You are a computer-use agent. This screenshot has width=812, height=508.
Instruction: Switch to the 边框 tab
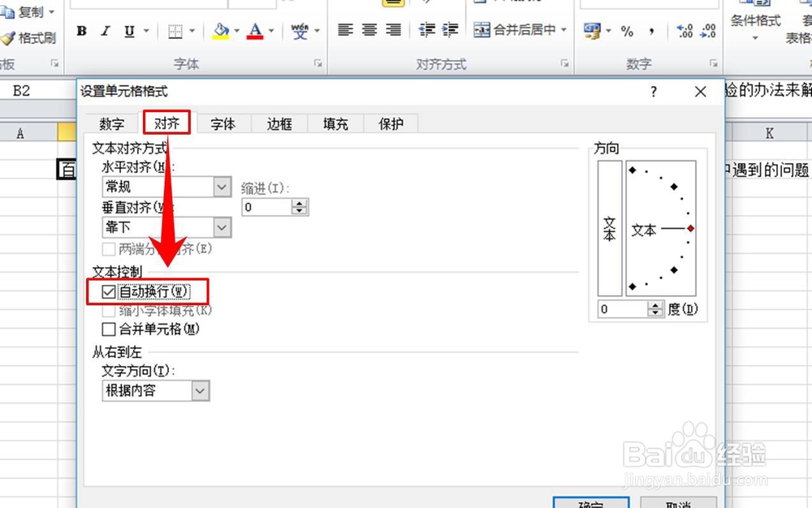(x=279, y=124)
